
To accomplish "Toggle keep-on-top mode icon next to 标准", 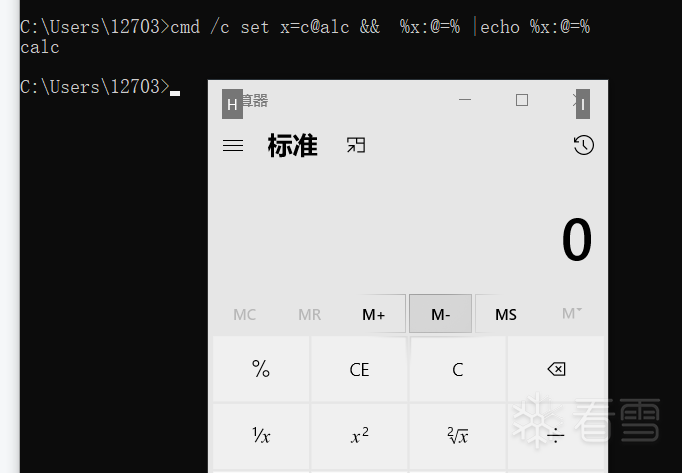I will (x=356, y=145).
